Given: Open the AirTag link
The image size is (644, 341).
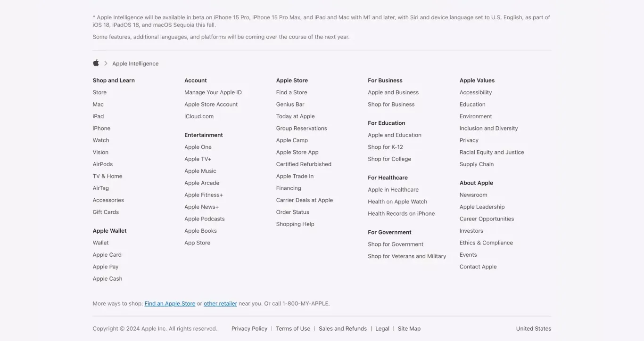Looking at the screenshot, I should (x=101, y=188).
